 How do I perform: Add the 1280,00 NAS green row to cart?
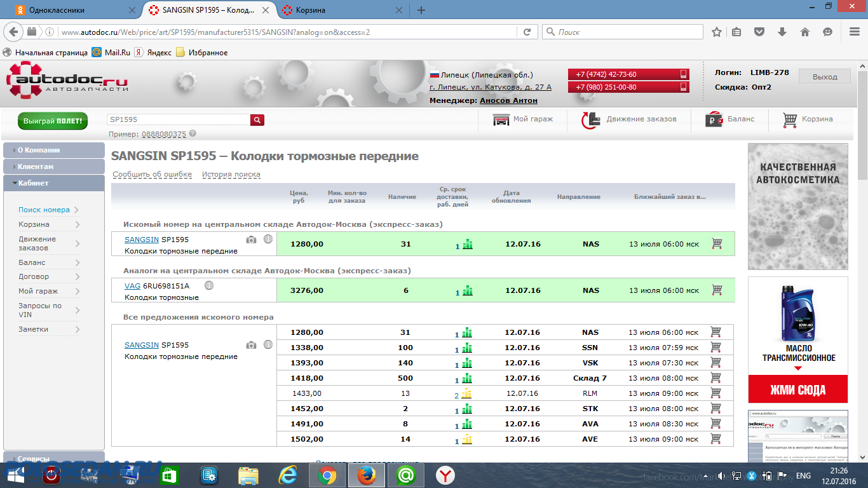pyautogui.click(x=717, y=243)
